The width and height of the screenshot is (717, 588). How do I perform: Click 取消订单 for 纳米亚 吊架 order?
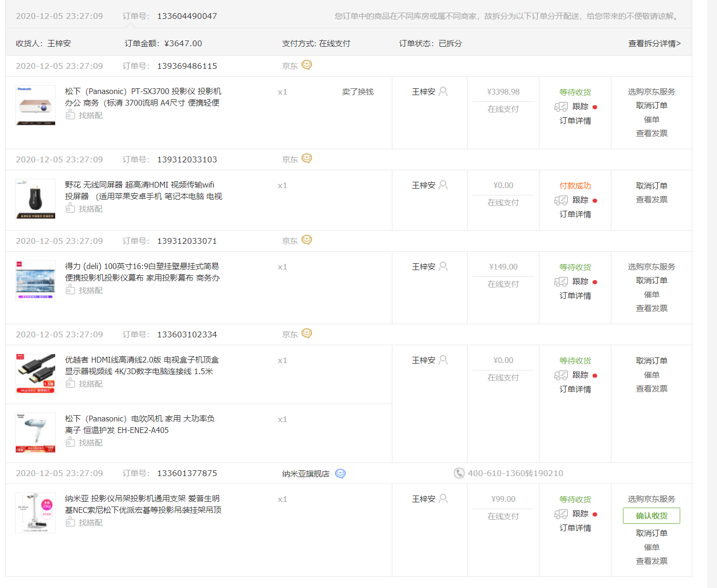(x=652, y=533)
